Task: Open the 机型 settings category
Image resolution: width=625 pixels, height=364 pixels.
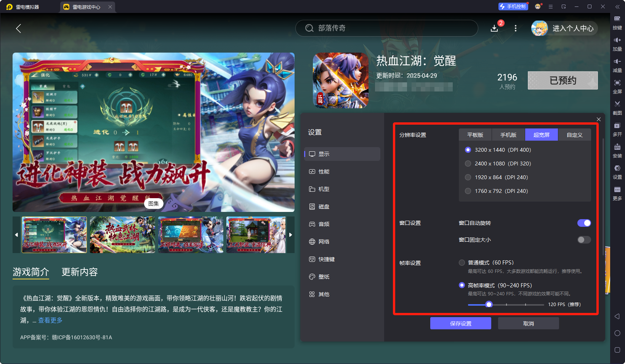Action: click(x=342, y=189)
